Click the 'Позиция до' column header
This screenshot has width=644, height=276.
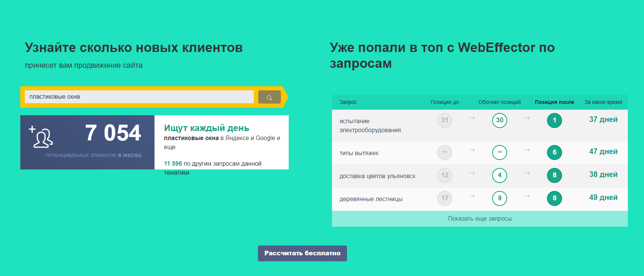(x=445, y=102)
